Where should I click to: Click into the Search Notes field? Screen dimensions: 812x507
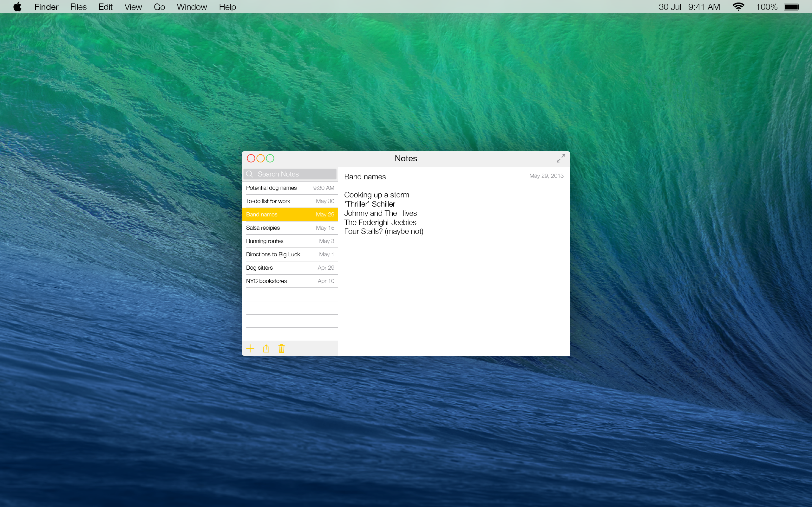pos(295,174)
